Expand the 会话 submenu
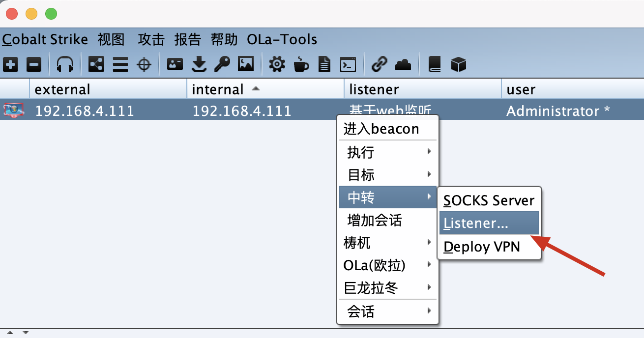The width and height of the screenshot is (644, 338). 387,311
